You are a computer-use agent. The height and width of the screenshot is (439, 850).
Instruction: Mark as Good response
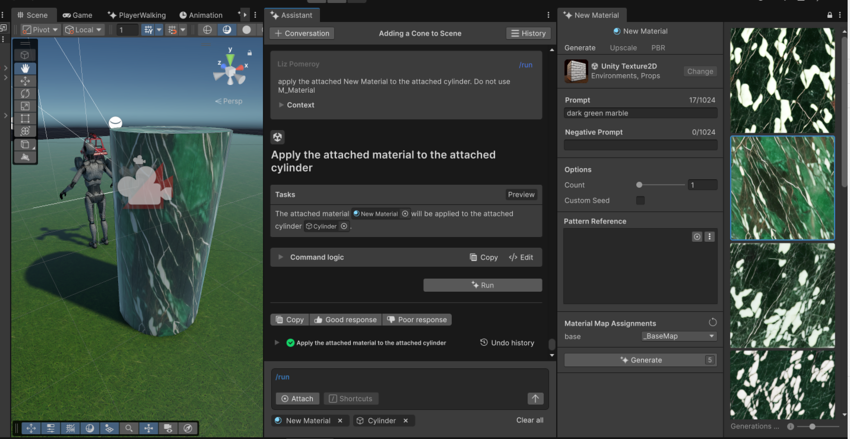tap(345, 320)
